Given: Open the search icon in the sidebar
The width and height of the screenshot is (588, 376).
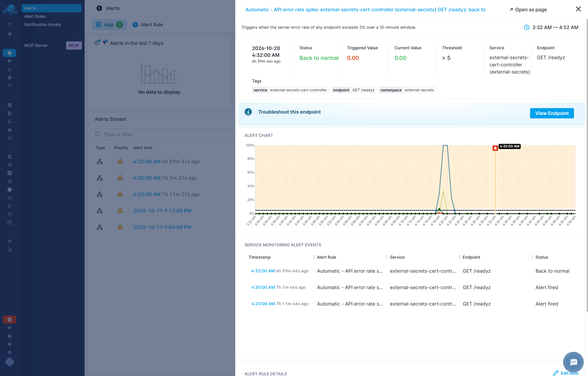Looking at the screenshot, I should click(x=10, y=25).
